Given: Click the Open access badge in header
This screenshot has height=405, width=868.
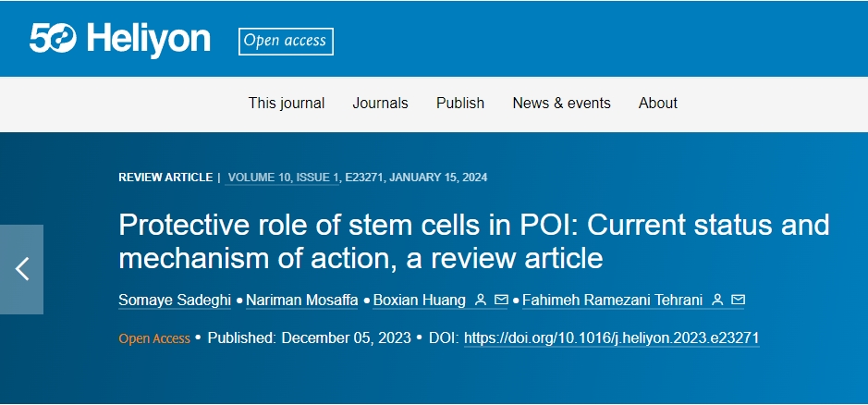Looking at the screenshot, I should click(x=286, y=41).
